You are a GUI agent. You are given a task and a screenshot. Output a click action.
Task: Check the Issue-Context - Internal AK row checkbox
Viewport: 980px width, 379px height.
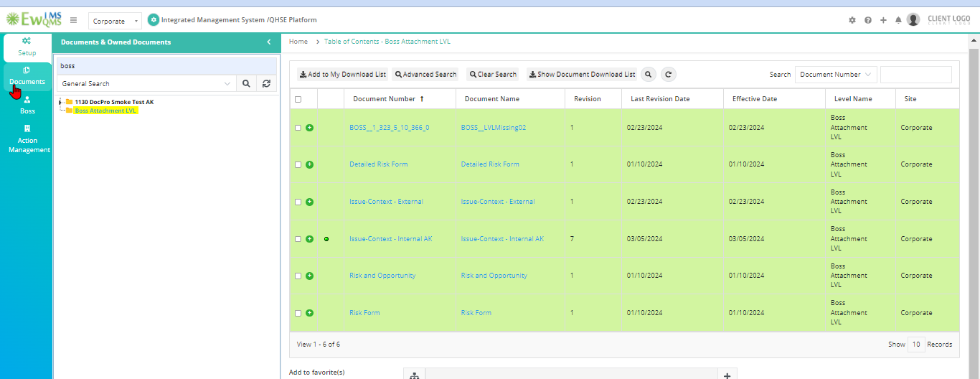click(x=298, y=239)
